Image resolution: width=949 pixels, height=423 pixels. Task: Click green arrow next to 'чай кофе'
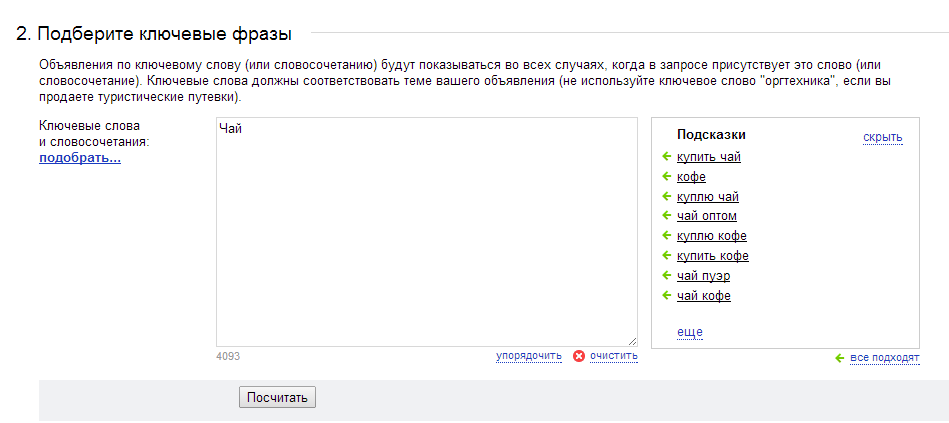coord(667,296)
